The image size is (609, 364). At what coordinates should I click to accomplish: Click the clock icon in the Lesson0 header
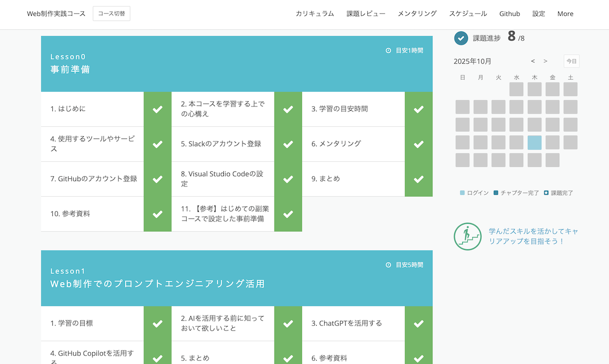pyautogui.click(x=388, y=51)
